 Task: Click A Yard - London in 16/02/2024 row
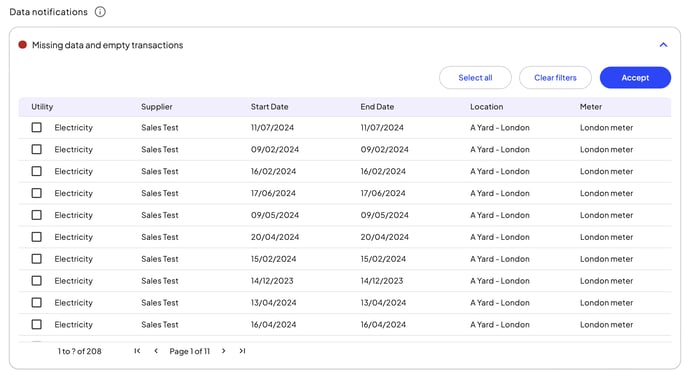500,172
